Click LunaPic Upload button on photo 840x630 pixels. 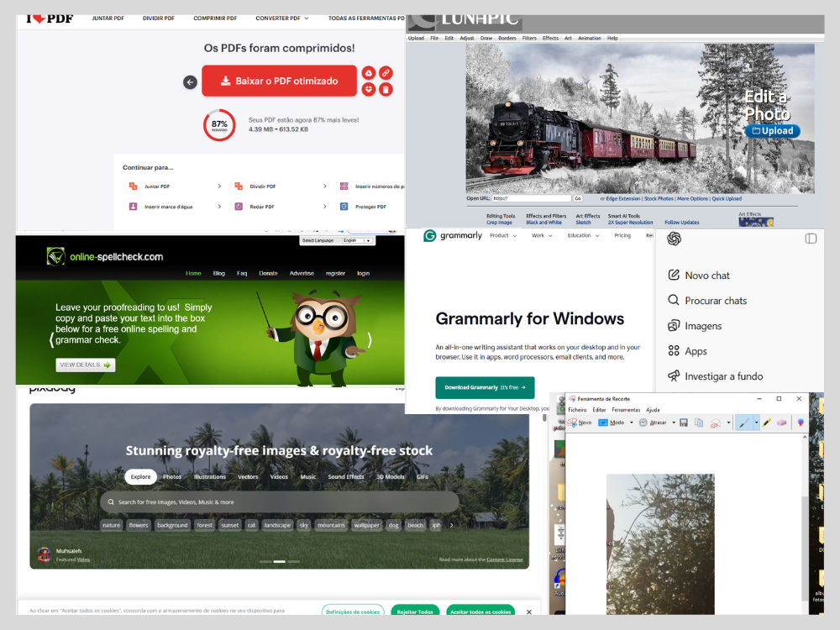(x=772, y=131)
